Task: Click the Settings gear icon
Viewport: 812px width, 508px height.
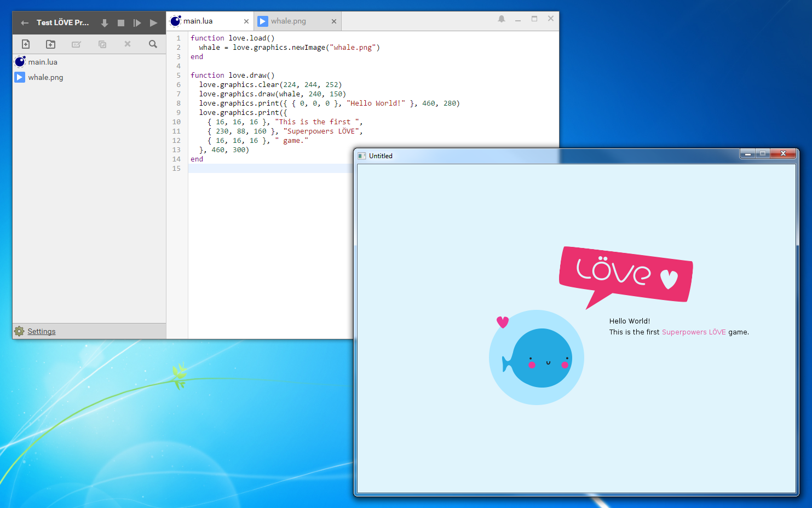Action: click(x=19, y=331)
